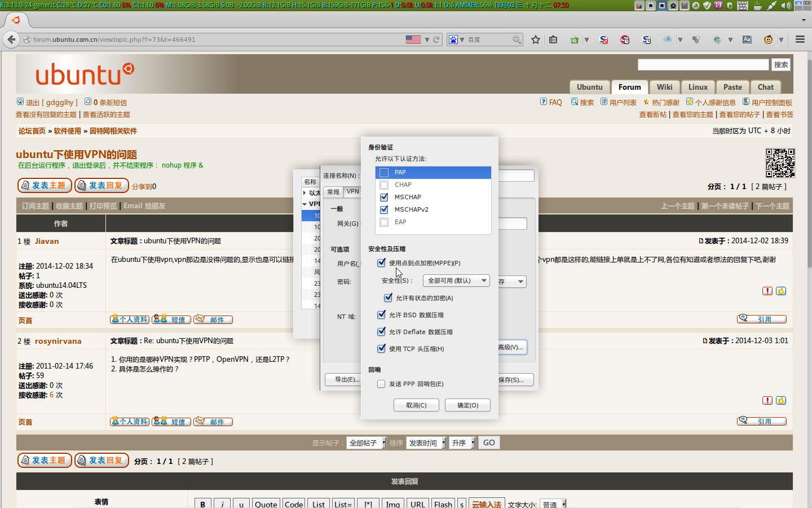The height and width of the screenshot is (508, 812).
Task: Open the Paste navigation tab
Action: (x=732, y=87)
